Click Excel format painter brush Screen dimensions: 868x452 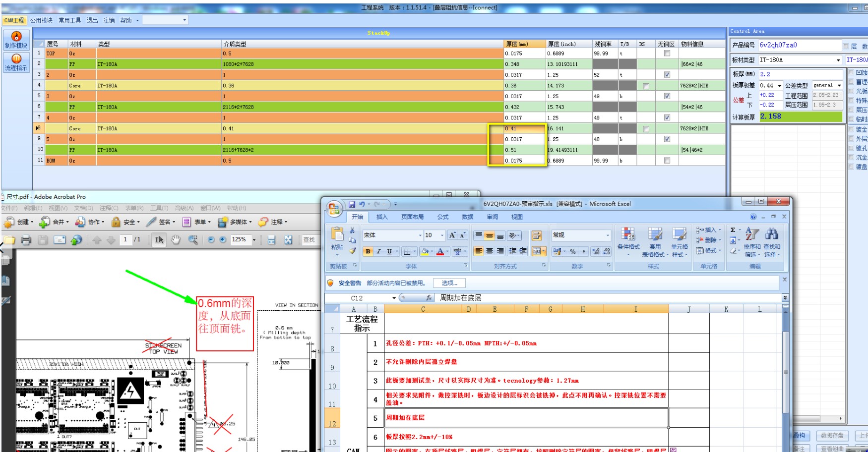(x=352, y=251)
